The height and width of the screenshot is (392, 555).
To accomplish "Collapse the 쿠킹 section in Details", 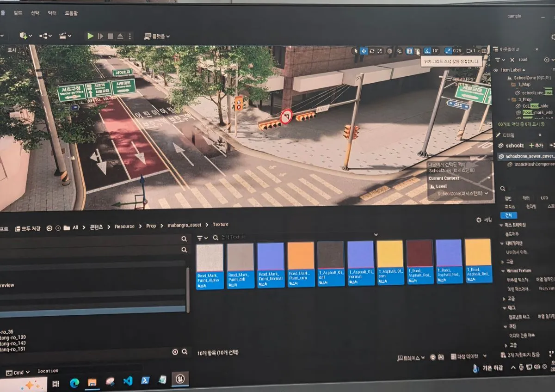I will click(x=505, y=326).
